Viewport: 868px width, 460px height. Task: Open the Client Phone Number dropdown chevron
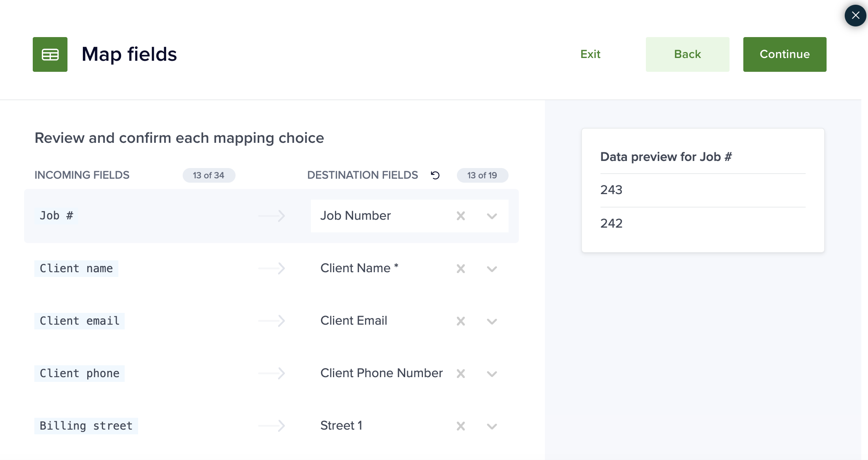[492, 374]
